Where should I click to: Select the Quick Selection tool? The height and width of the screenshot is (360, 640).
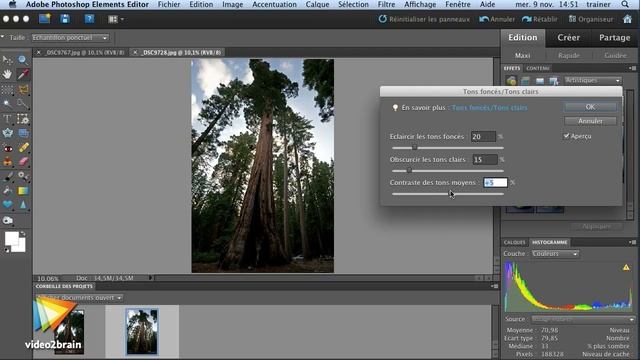click(x=23, y=104)
